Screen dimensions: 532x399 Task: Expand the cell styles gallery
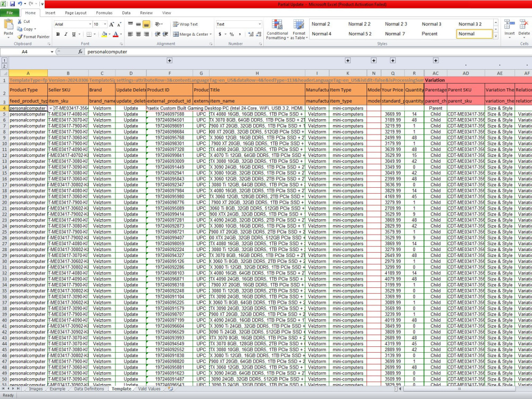(496, 36)
